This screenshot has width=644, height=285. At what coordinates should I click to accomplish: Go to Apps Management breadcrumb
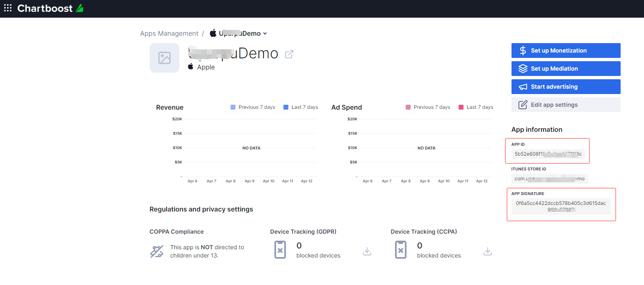(169, 34)
